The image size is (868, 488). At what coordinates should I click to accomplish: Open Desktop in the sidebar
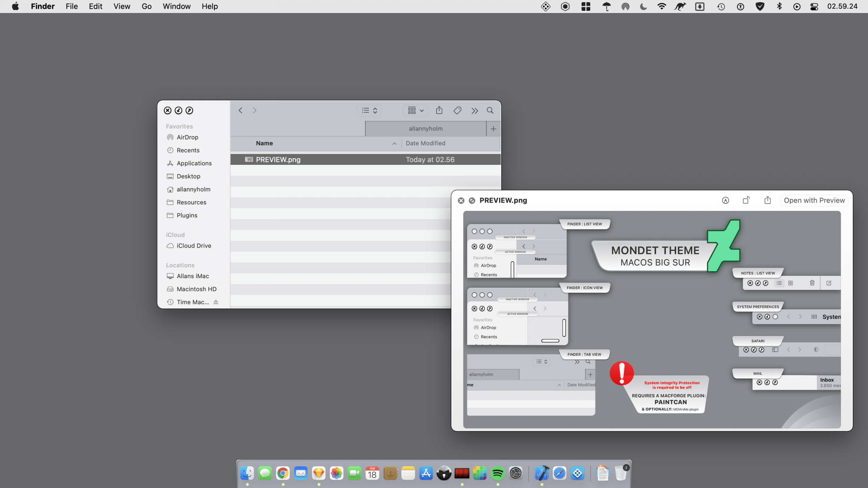[x=188, y=176]
